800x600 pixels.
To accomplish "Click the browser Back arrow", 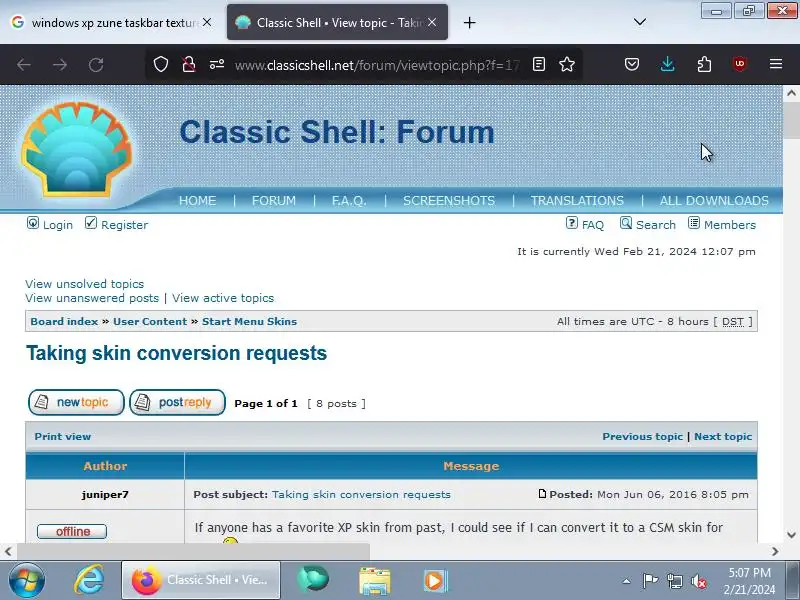I will click(24, 64).
